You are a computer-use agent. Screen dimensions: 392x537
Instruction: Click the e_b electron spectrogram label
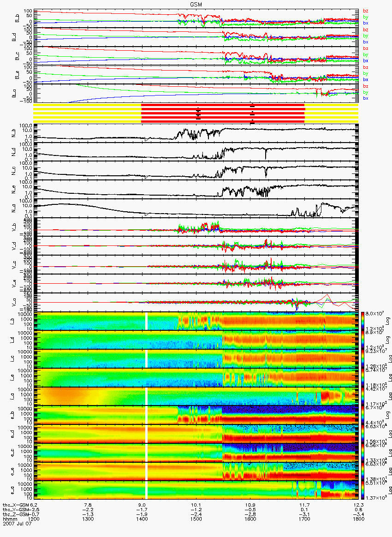12,415
